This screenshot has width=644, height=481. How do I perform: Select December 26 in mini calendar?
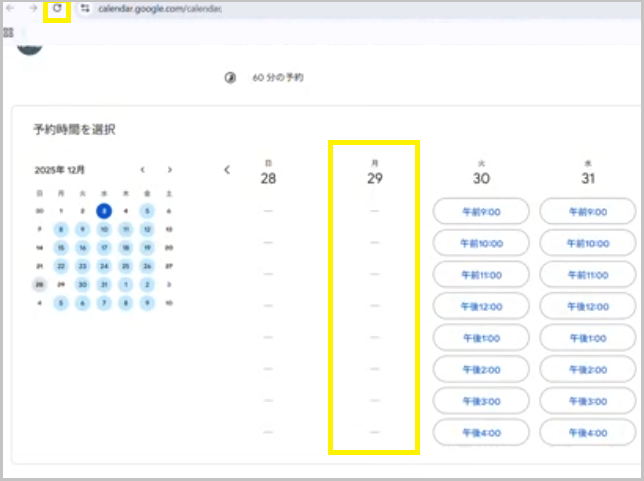(x=147, y=266)
